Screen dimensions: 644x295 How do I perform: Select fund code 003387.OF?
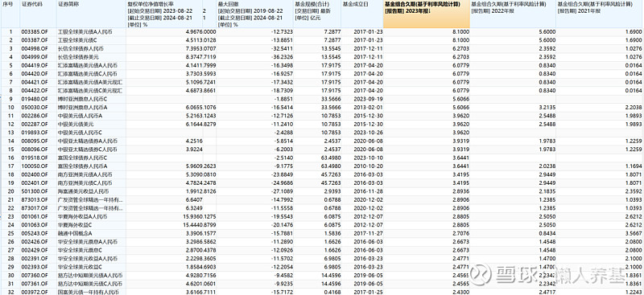click(35, 40)
